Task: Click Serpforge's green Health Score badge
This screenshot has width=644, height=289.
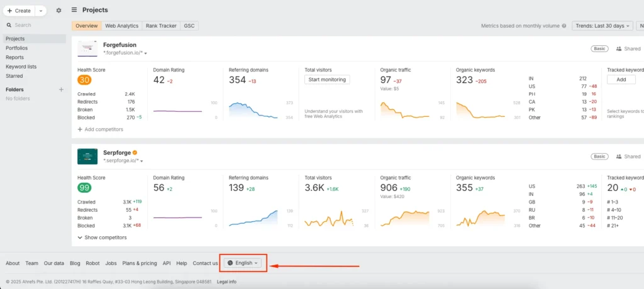Action: coord(84,188)
